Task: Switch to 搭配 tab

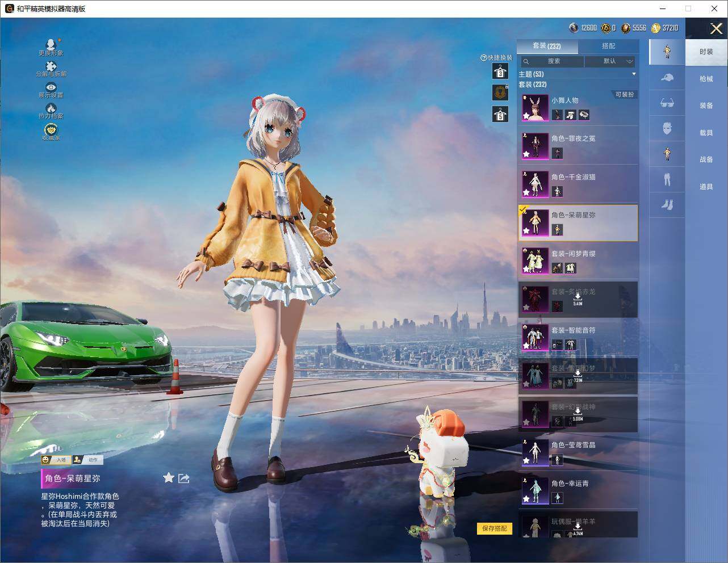Action: [x=608, y=46]
